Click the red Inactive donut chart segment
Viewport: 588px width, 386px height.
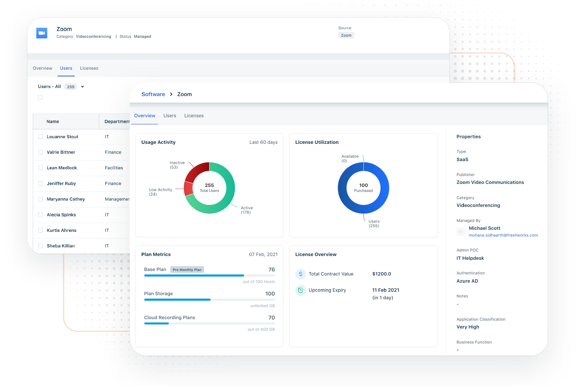196,171
